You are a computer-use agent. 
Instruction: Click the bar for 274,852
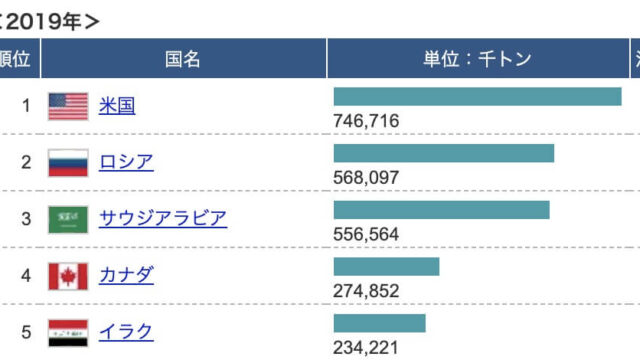click(387, 267)
